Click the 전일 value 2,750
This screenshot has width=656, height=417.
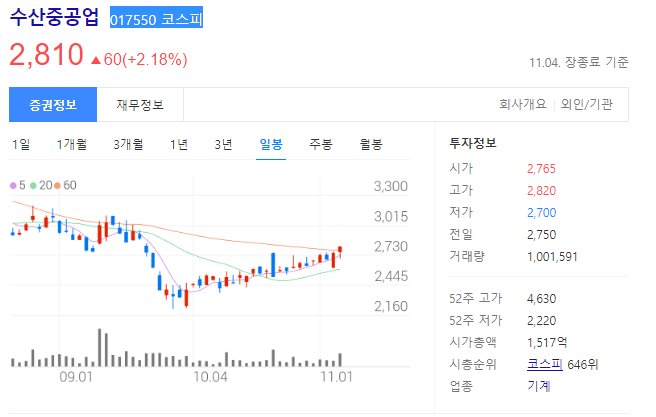click(x=541, y=235)
